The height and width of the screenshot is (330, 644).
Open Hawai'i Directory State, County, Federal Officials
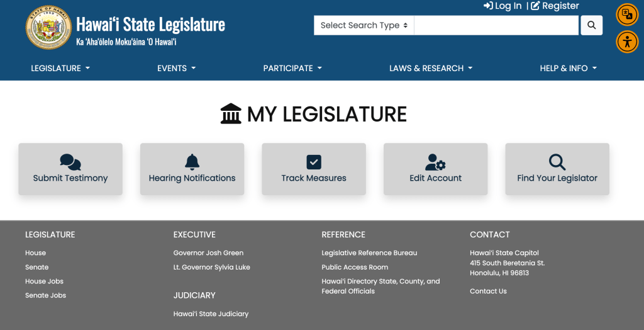tap(380, 287)
